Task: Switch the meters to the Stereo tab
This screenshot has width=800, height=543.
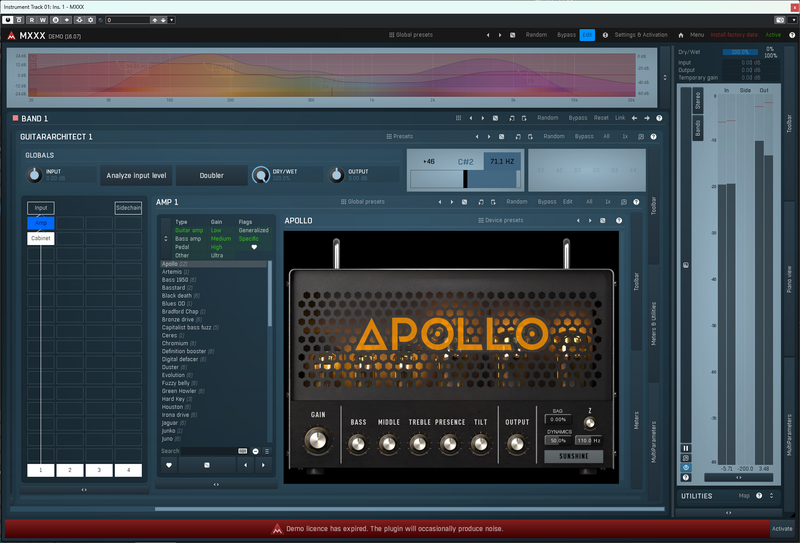Action: 697,100
